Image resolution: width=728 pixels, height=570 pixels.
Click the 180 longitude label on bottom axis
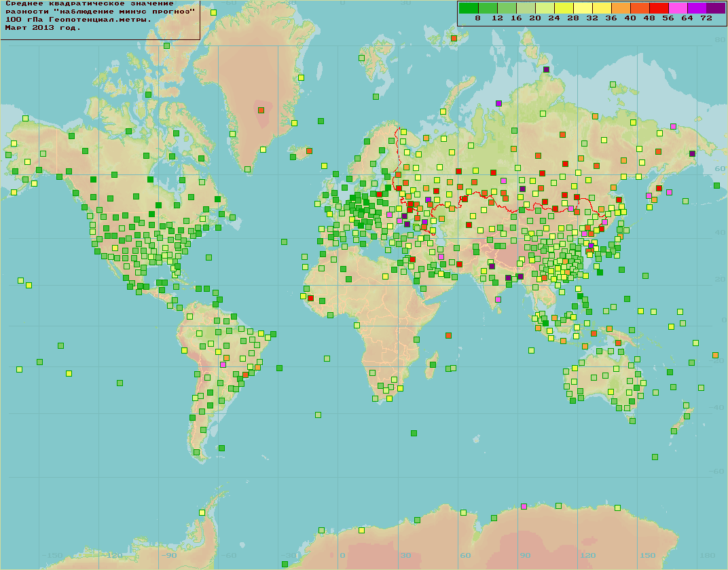(707, 555)
